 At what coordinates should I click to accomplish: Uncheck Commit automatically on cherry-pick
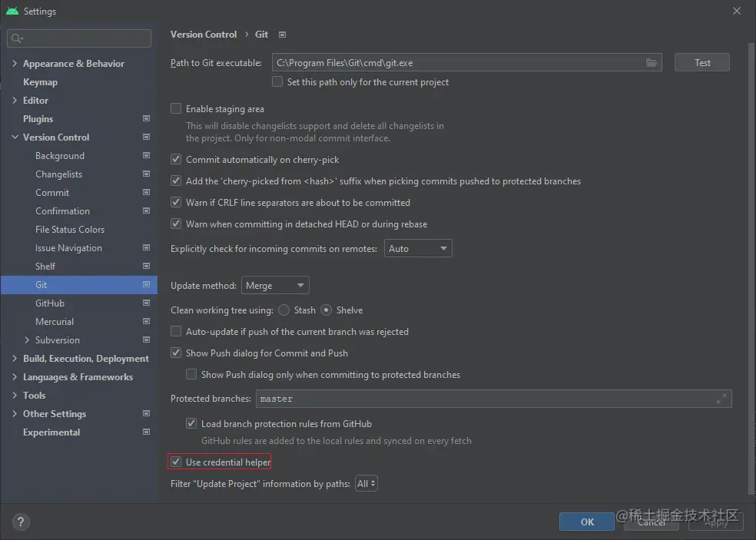176,159
